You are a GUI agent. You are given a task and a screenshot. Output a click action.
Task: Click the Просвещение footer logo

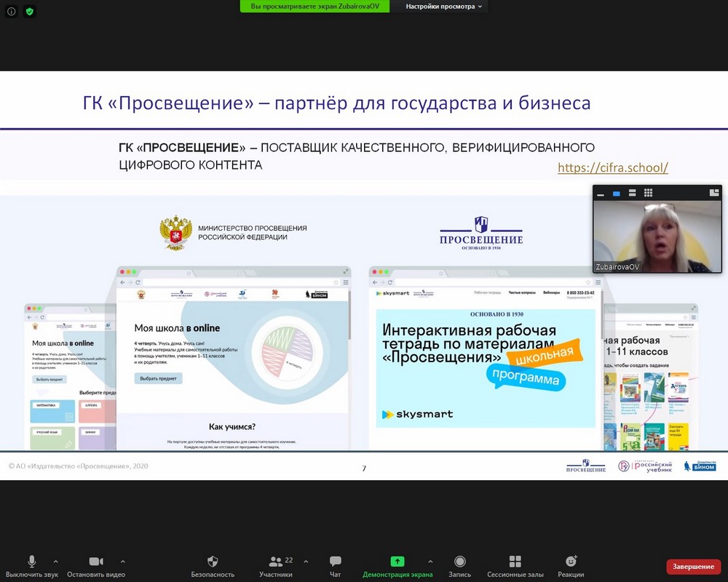(586, 466)
